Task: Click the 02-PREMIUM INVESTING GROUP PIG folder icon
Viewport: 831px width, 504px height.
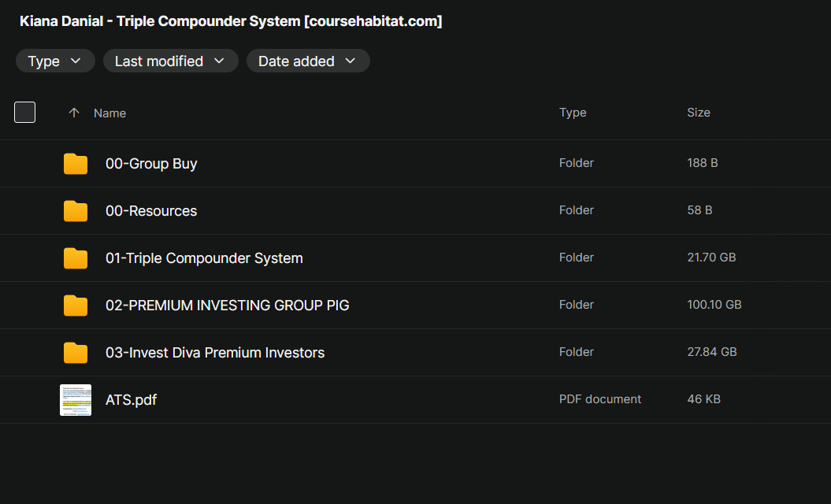Action: point(76,306)
